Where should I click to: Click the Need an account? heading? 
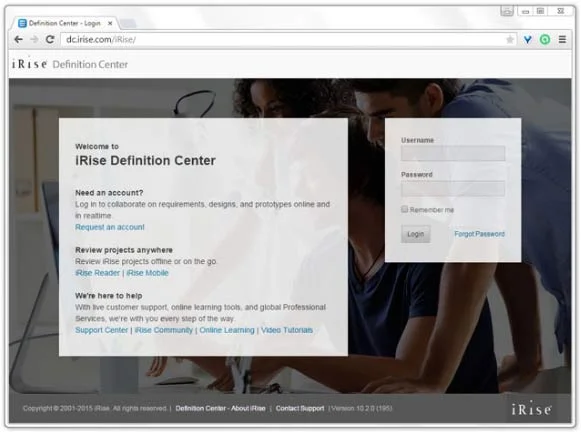click(109, 193)
